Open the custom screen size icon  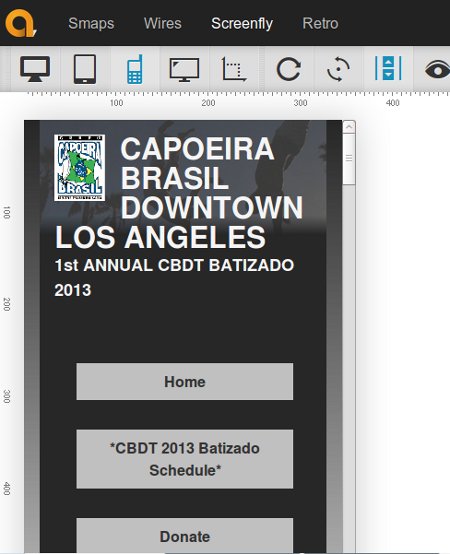[x=233, y=69]
